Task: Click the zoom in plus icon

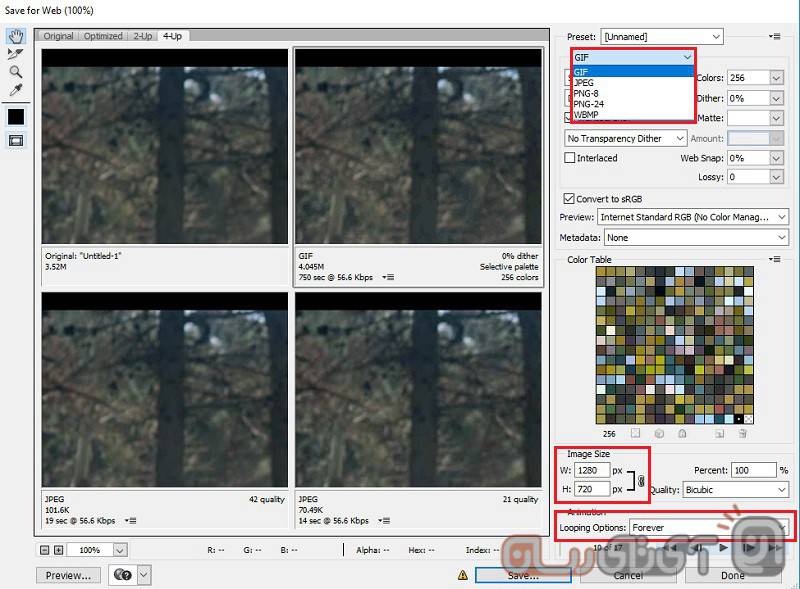Action: [x=59, y=550]
